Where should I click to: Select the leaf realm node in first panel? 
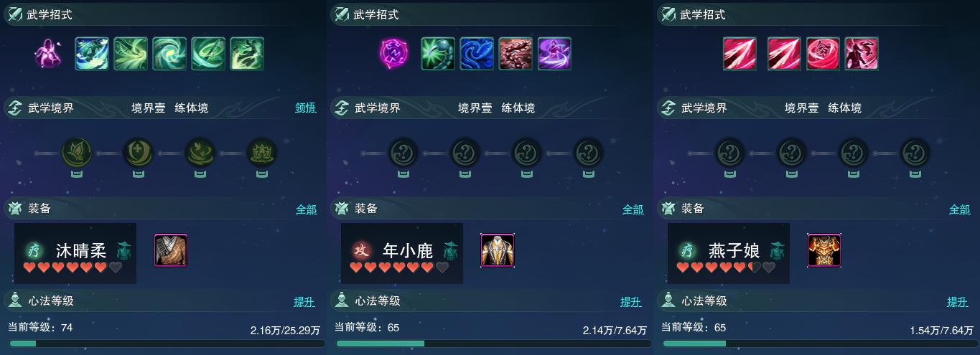[76, 153]
